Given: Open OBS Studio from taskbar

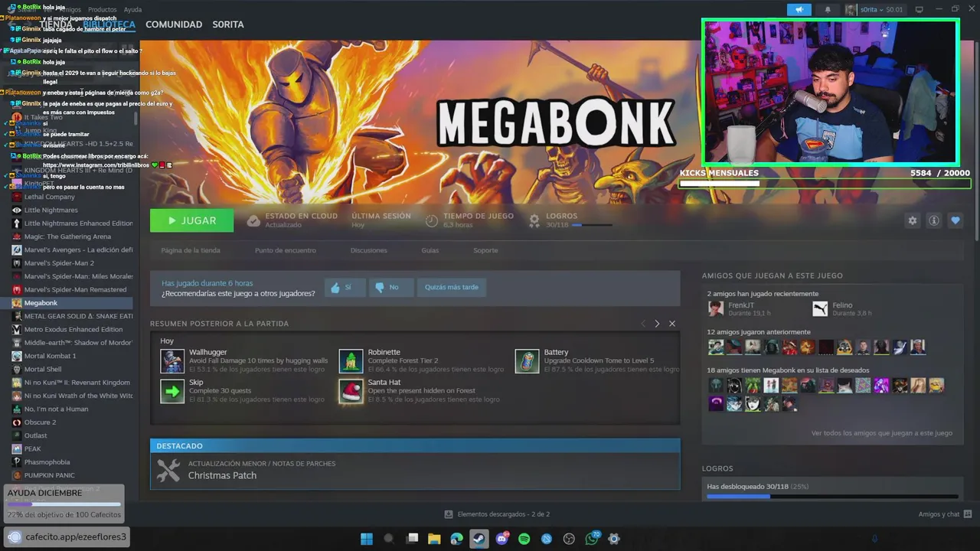Looking at the screenshot, I should (569, 539).
